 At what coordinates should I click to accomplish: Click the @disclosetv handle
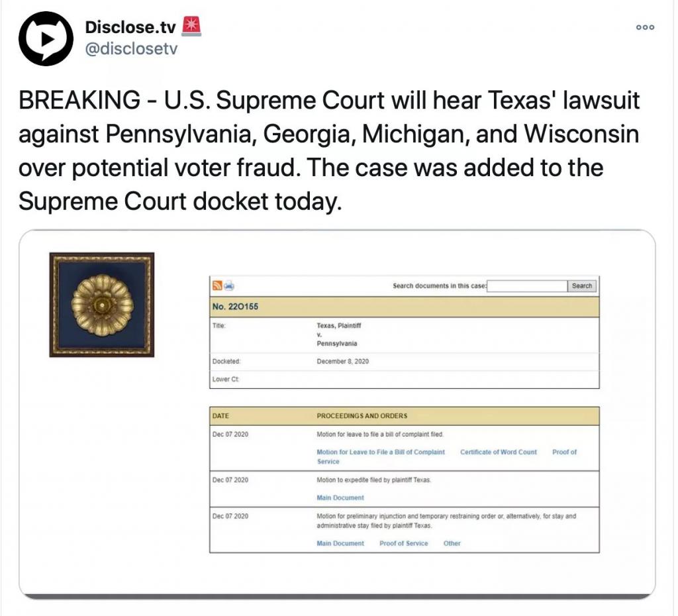click(132, 49)
